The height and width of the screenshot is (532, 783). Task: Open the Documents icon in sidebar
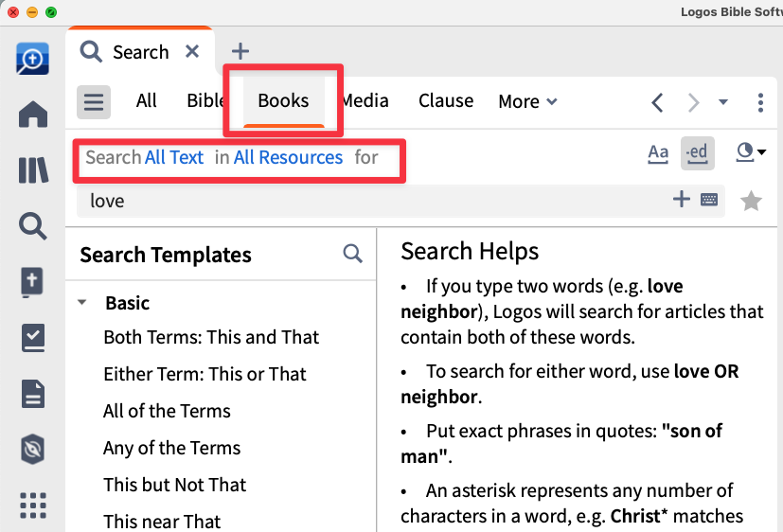pyautogui.click(x=33, y=394)
